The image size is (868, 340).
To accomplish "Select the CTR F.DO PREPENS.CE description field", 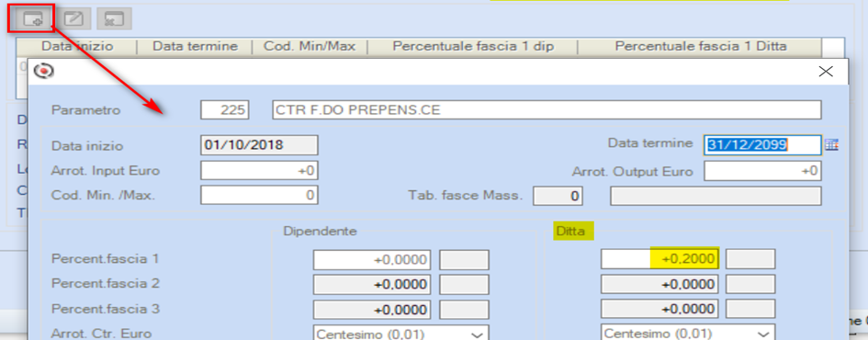I will [x=547, y=109].
